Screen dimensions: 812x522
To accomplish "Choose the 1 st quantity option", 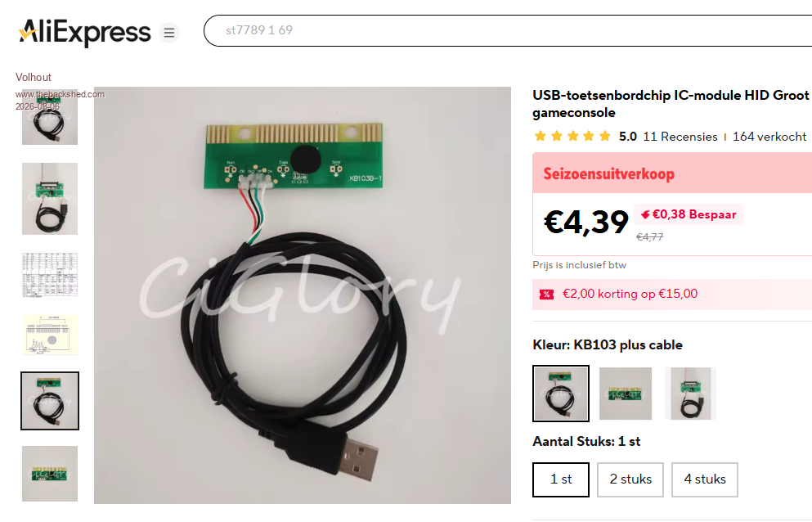I will pos(561,479).
